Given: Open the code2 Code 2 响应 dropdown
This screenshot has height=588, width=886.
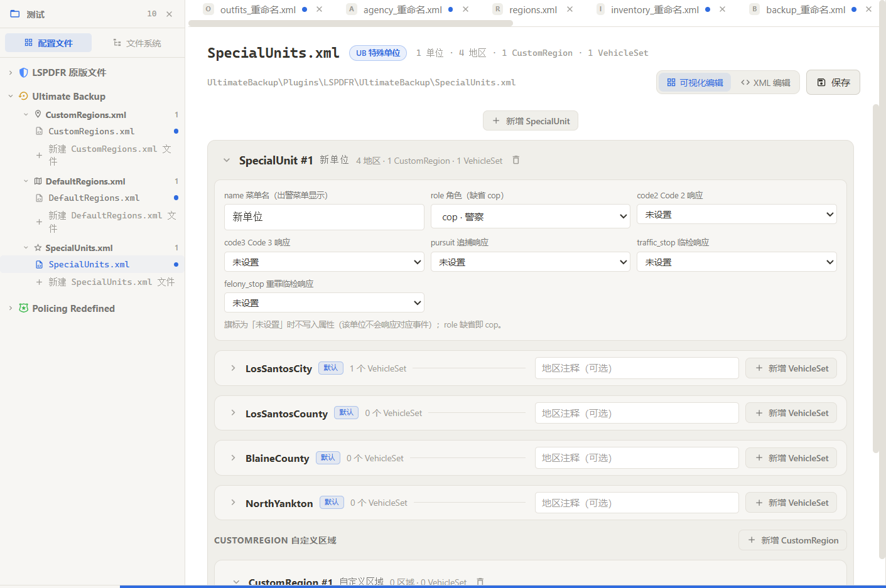Looking at the screenshot, I should [x=737, y=215].
